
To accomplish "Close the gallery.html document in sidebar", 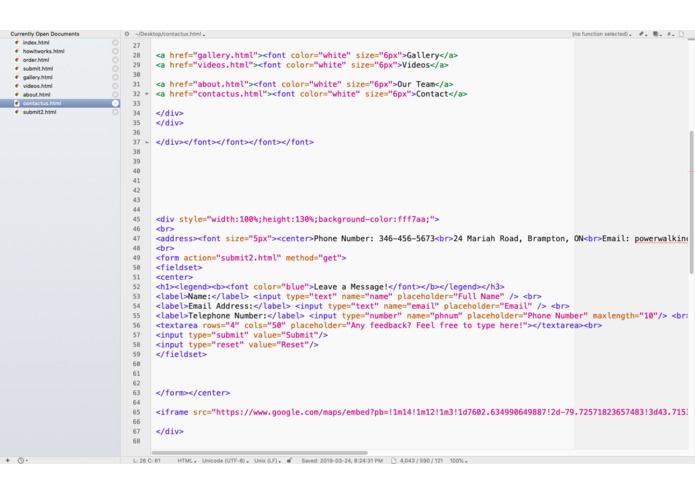I will (x=115, y=77).
